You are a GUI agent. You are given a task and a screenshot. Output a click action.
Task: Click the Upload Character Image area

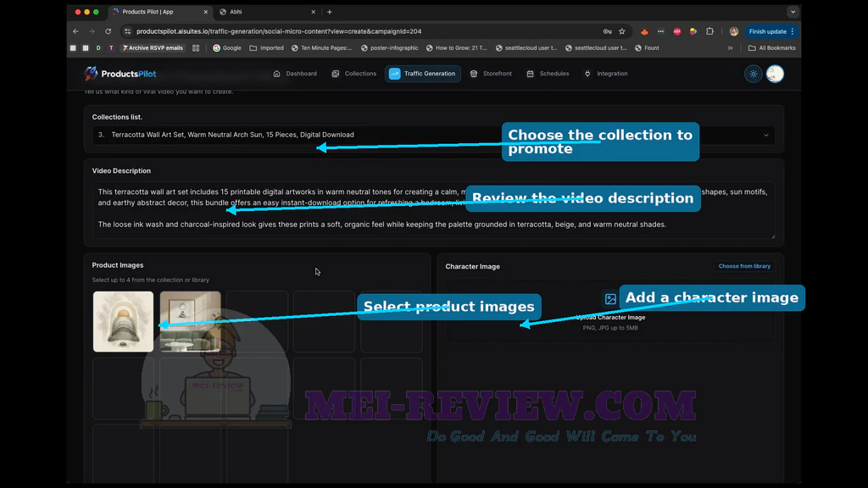coord(610,312)
